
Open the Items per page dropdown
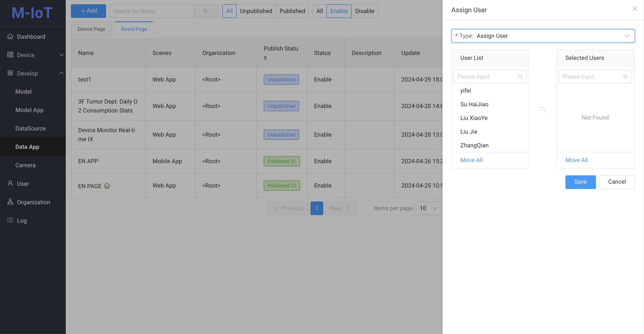[x=429, y=208]
